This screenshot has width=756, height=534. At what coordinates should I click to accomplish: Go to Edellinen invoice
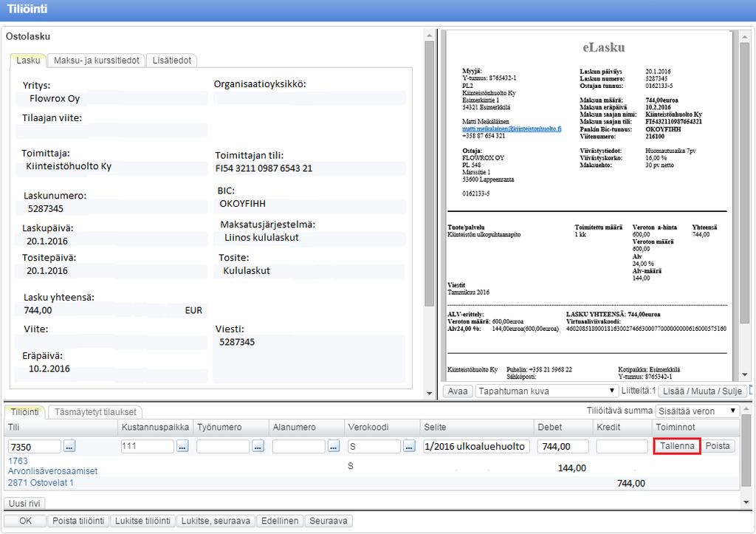point(280,521)
